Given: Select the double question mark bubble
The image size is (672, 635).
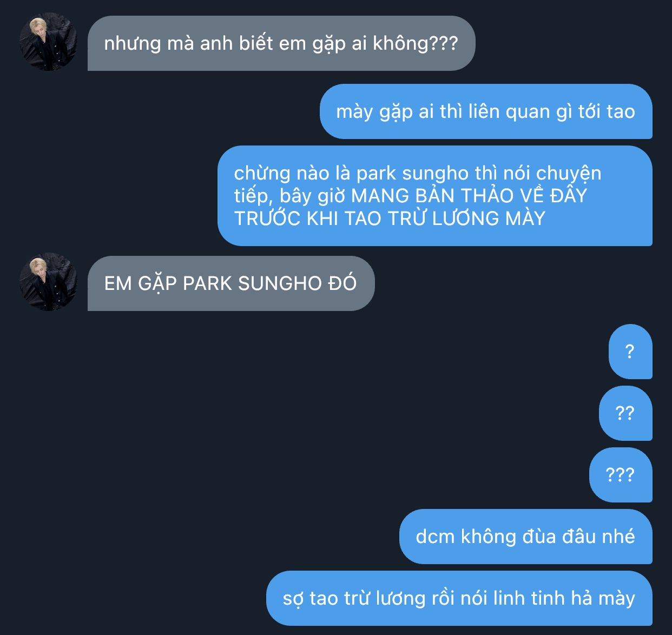Looking at the screenshot, I should click(625, 413).
